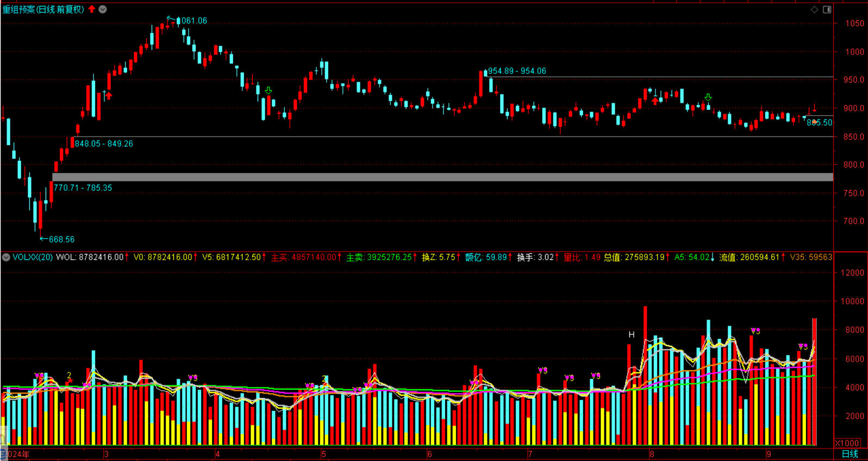Click month 6 marker on the time axis
The image size is (868, 461).
click(x=429, y=454)
